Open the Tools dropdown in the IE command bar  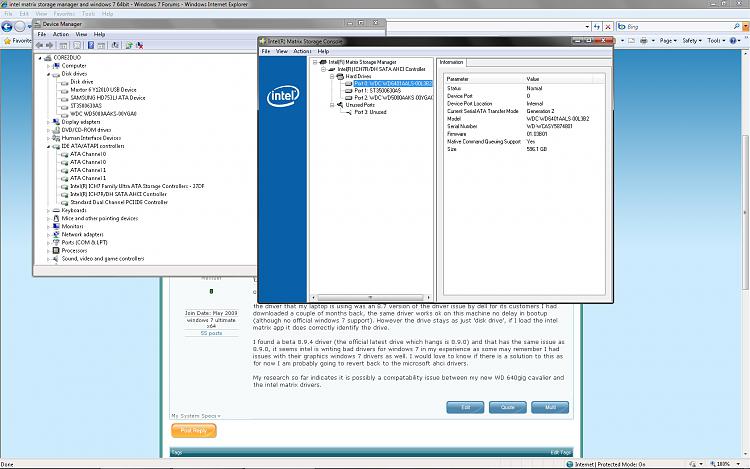coord(716,41)
